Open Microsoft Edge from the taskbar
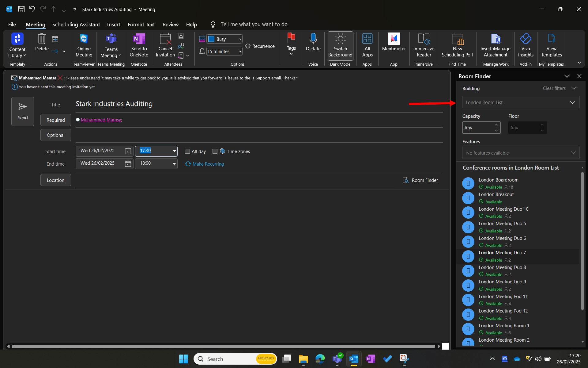This screenshot has width=588, height=368. coord(320,359)
